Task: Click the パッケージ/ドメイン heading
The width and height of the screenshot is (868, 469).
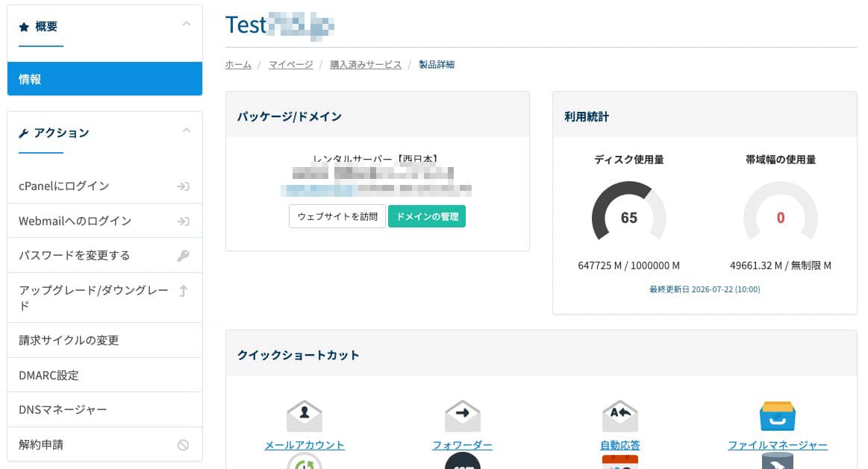Action: coord(290,117)
